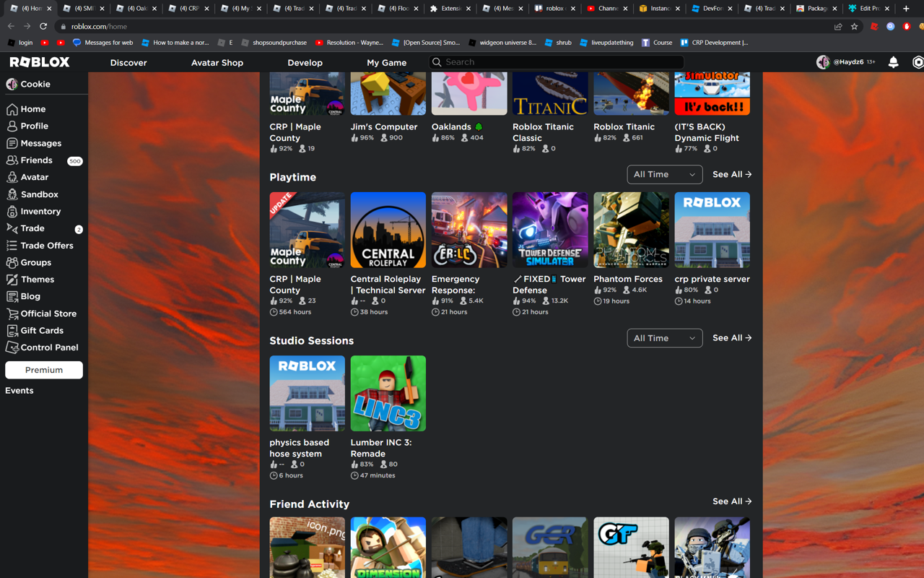Open the Develop menu in the navbar
Viewport: 924px width, 578px height.
[305, 63]
